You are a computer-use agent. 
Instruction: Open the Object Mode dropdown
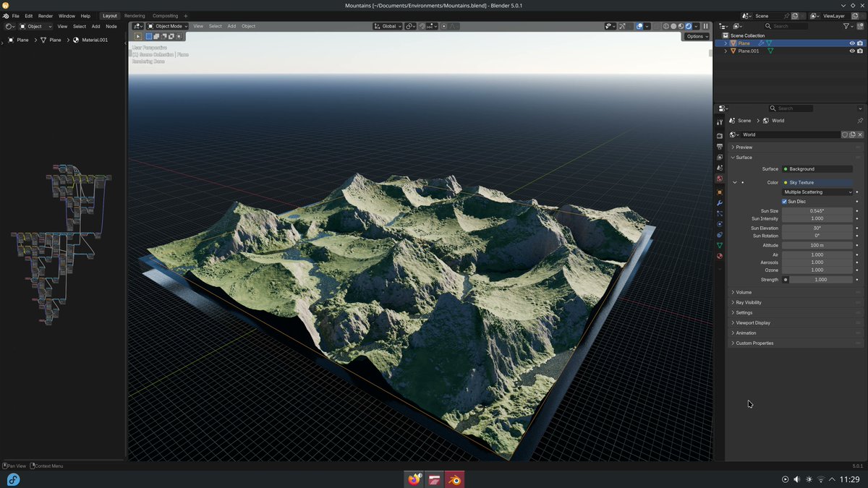167,26
